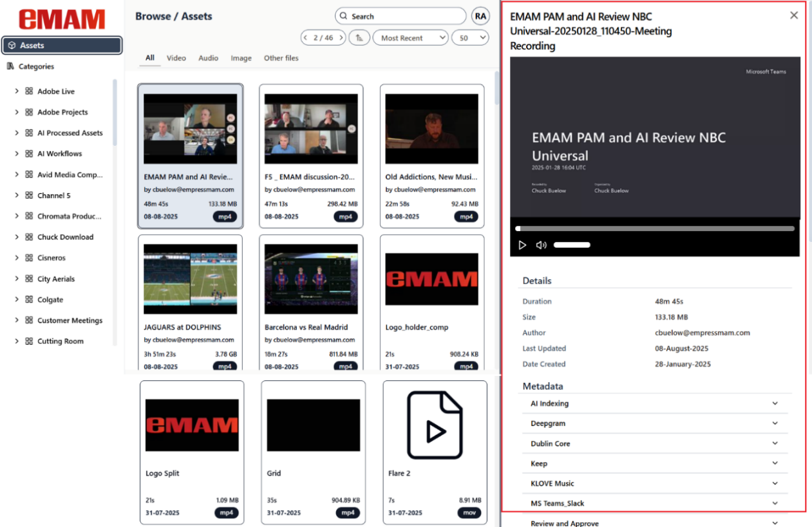Expand the MS Teams_Slack metadata section
Screen dimensions: 812x527
[655, 503]
